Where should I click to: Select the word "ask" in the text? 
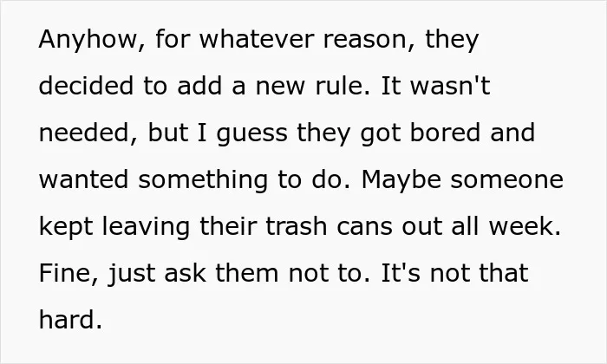pos(185,273)
